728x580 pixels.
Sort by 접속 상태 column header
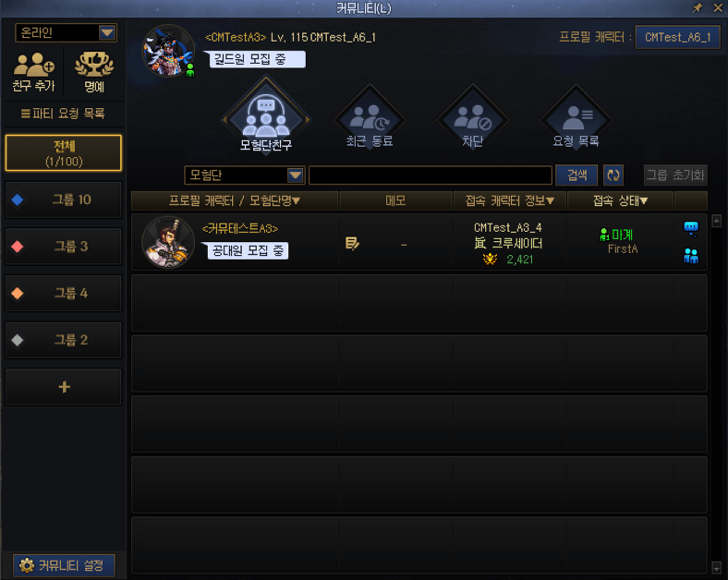(620, 200)
